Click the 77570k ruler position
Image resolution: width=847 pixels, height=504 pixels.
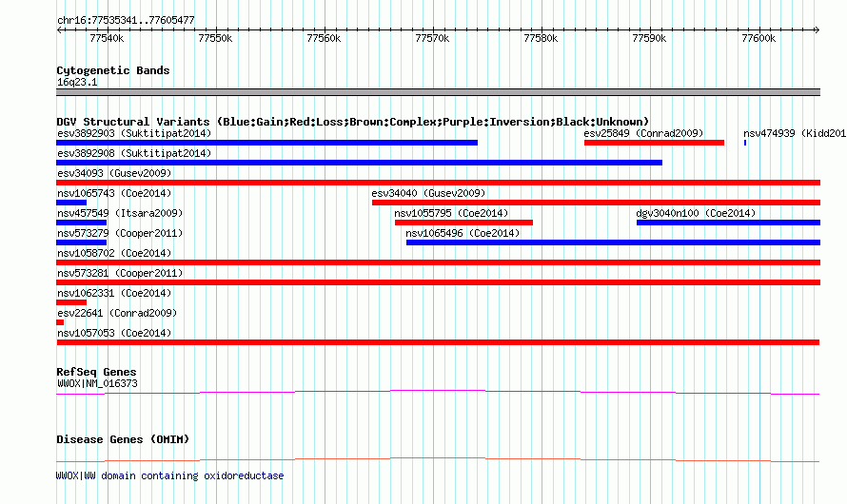tap(432, 38)
